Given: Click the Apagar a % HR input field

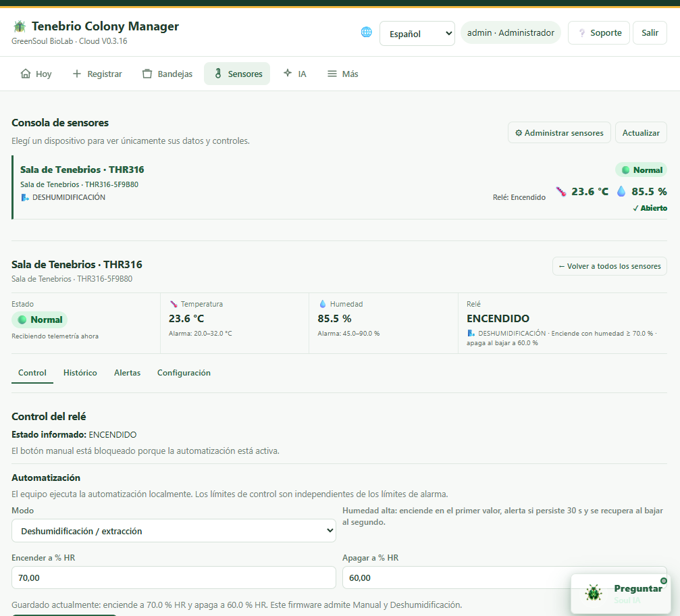Looking at the screenshot, I should pos(504,577).
